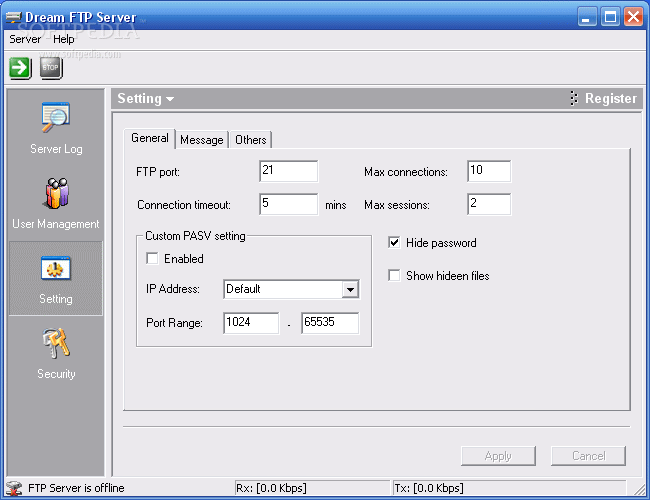Minimize the Dream FTP Server window
650x500 pixels.
click(x=587, y=17)
